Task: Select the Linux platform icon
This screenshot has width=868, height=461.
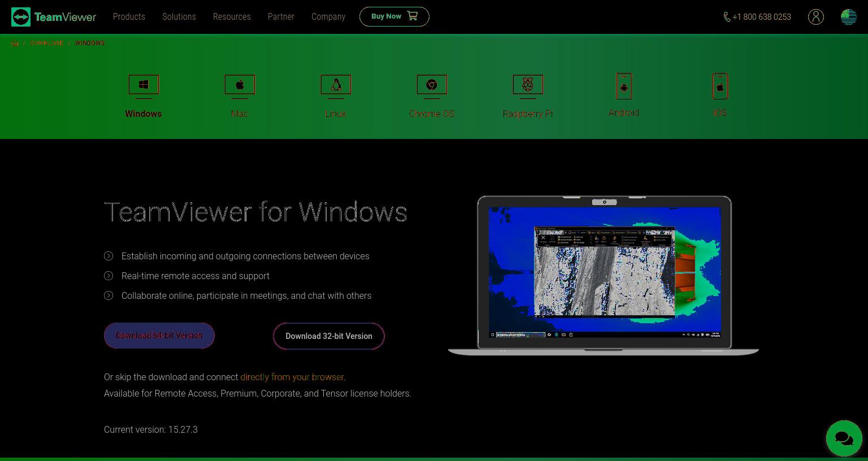Action: pos(336,86)
